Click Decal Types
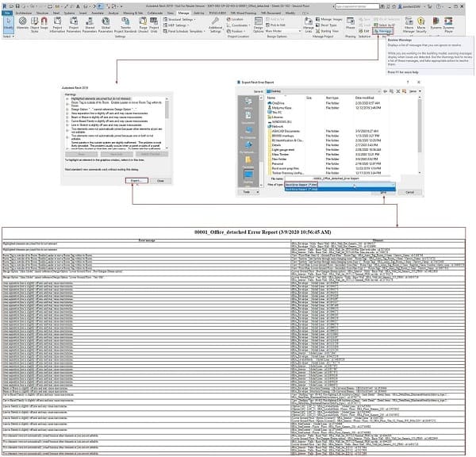The width and height of the screenshot is (476, 457). click(326, 25)
